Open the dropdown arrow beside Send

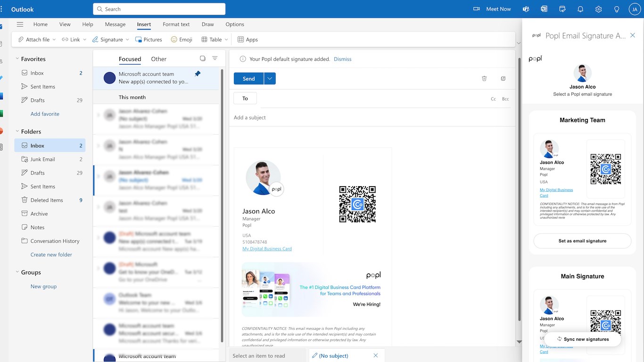tap(270, 79)
